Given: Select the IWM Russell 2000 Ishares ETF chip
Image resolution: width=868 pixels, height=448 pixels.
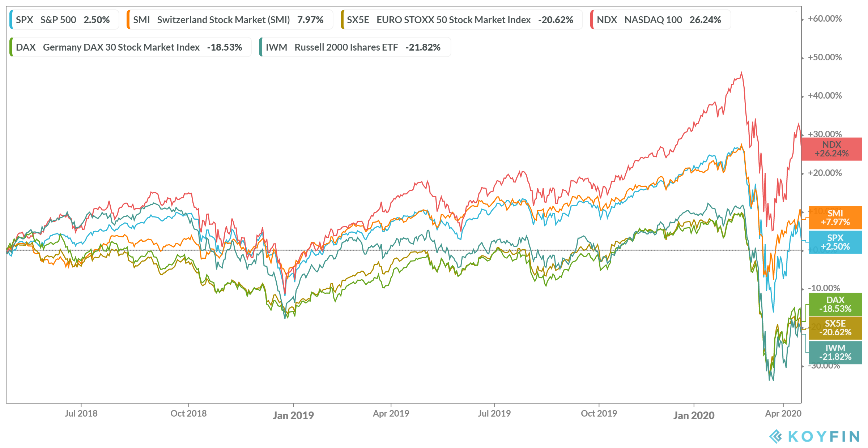Looking at the screenshot, I should pos(355,47).
